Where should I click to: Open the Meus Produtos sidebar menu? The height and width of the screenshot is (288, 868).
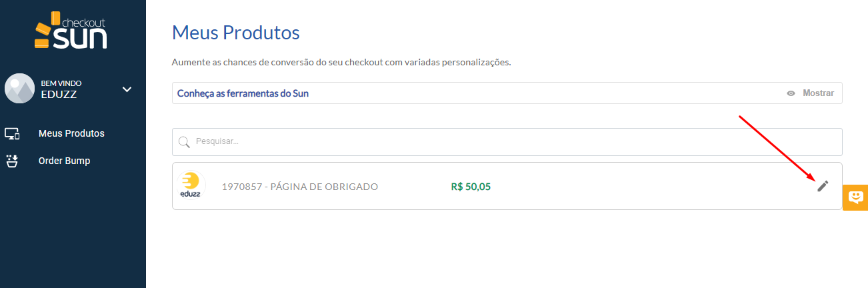[x=71, y=133]
